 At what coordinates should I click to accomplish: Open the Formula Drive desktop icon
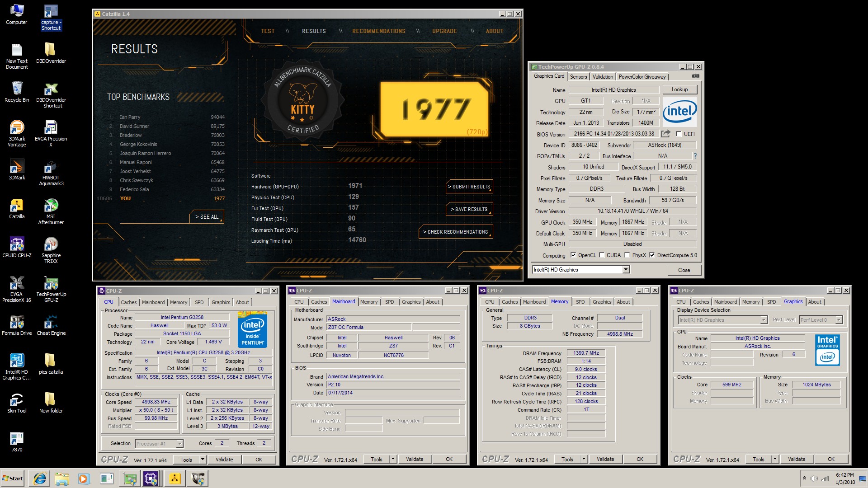(17, 325)
